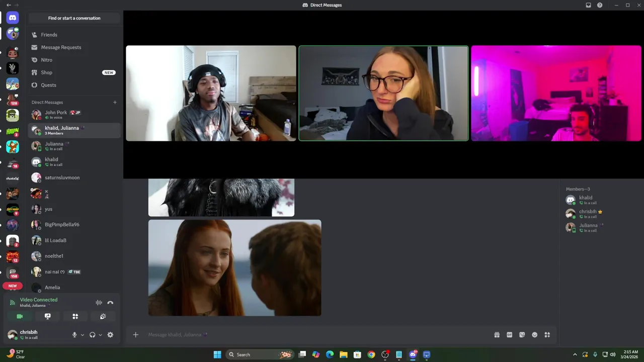This screenshot has width=644, height=362.
Task: Disconnect from the call with hang-up icon
Action: [110, 303]
